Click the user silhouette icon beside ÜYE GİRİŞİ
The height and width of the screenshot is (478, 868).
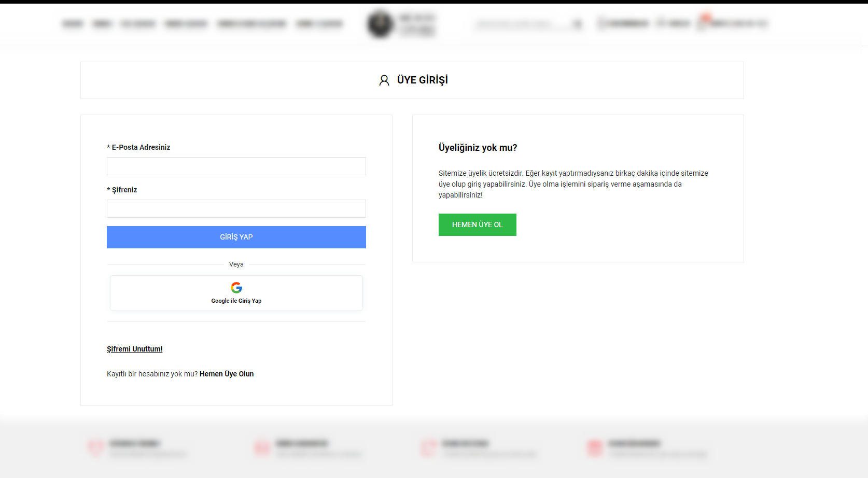click(x=384, y=80)
